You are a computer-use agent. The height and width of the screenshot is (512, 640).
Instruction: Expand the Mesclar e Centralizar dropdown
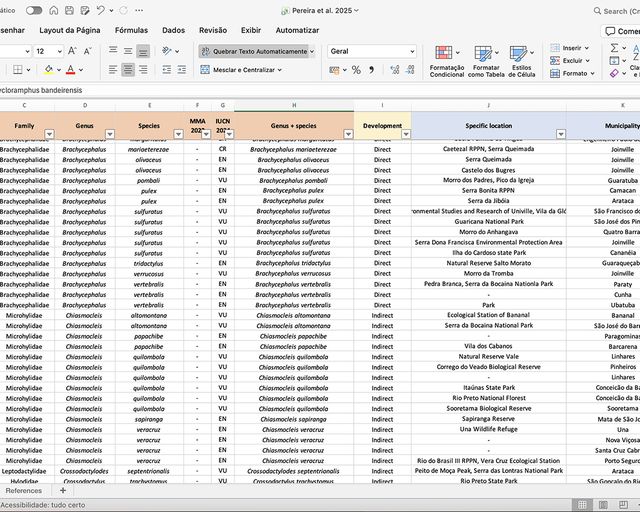[280, 70]
